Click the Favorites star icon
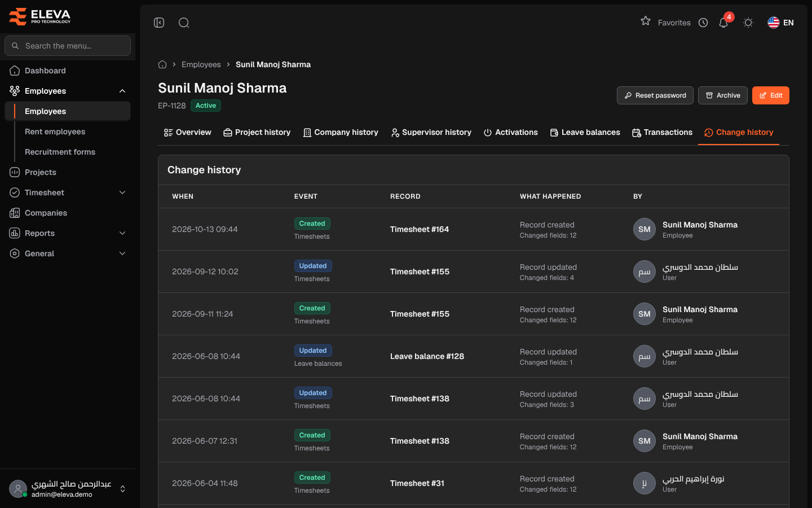Screen dimensions: 812x508 646,21
